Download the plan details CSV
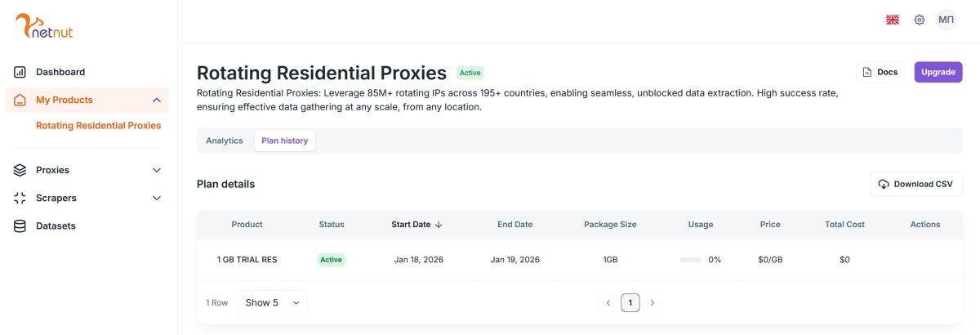 coord(916,184)
